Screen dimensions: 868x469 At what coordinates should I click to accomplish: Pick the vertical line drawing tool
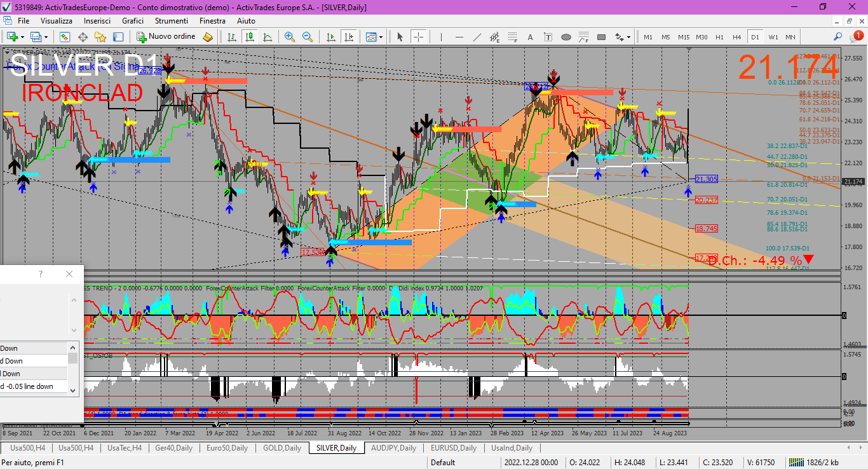441,37
